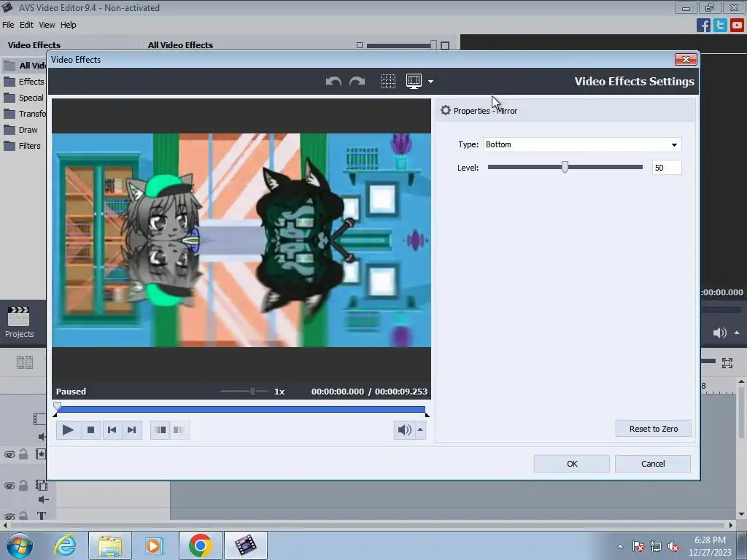Expand main preview volume arrow
This screenshot has height=560, width=747.
click(737, 332)
